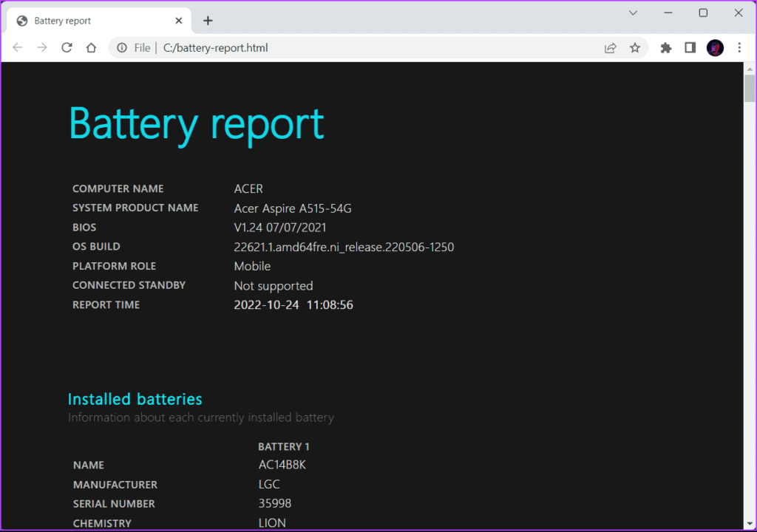Click the Share icon in the address bar

pyautogui.click(x=610, y=47)
